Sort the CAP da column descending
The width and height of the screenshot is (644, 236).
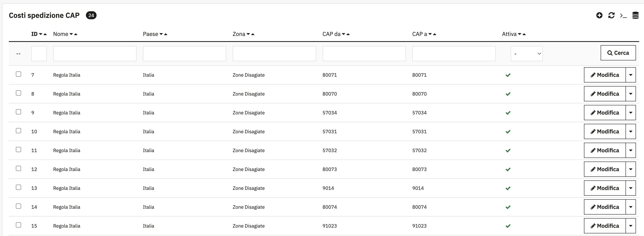(343, 34)
